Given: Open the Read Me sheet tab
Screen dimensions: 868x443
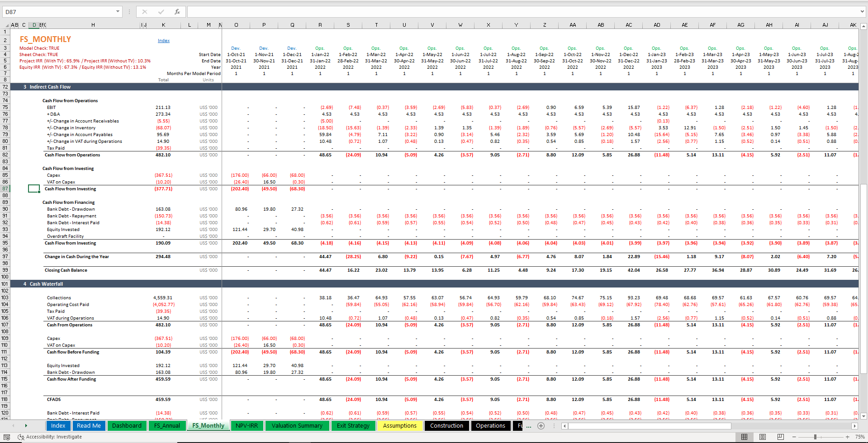Looking at the screenshot, I should tap(89, 426).
